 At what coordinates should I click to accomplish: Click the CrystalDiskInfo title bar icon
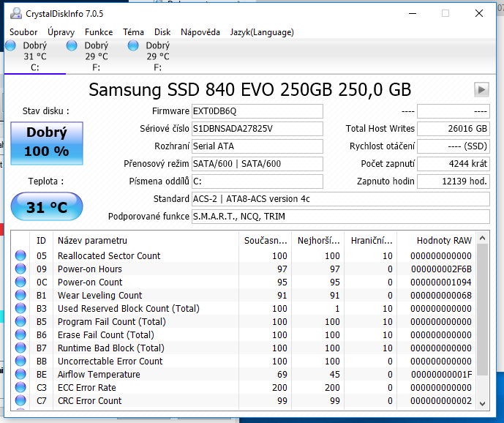(x=15, y=12)
